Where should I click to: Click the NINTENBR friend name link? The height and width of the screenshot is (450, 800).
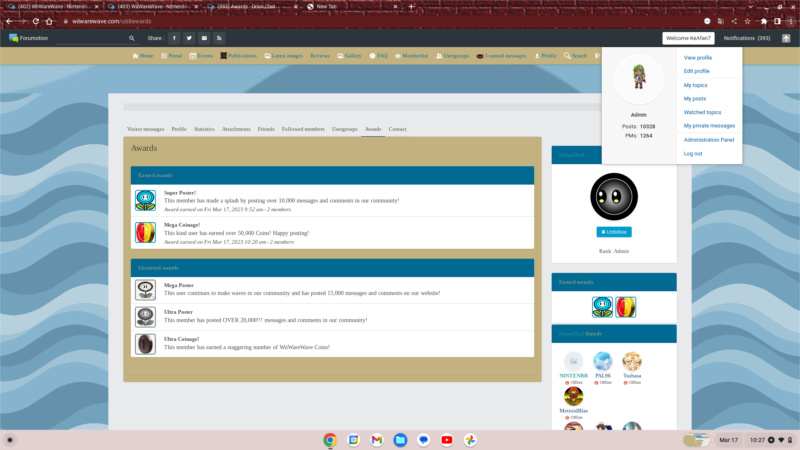573,376
